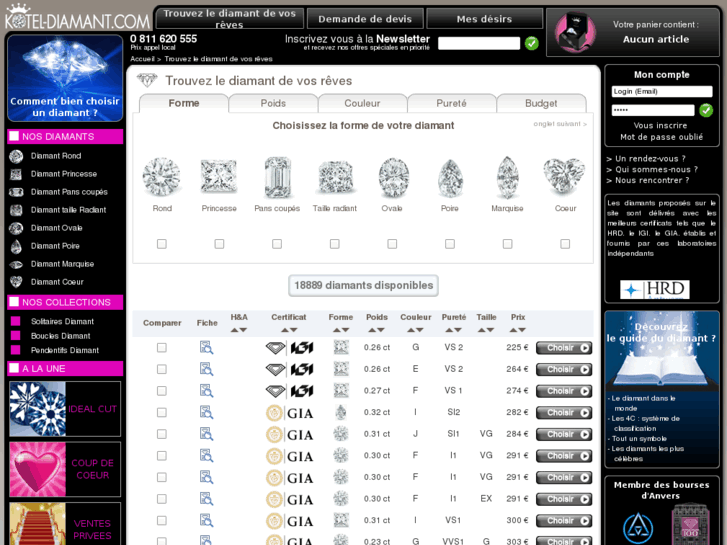
Task: Click the HRD certificate logo
Action: tap(655, 289)
